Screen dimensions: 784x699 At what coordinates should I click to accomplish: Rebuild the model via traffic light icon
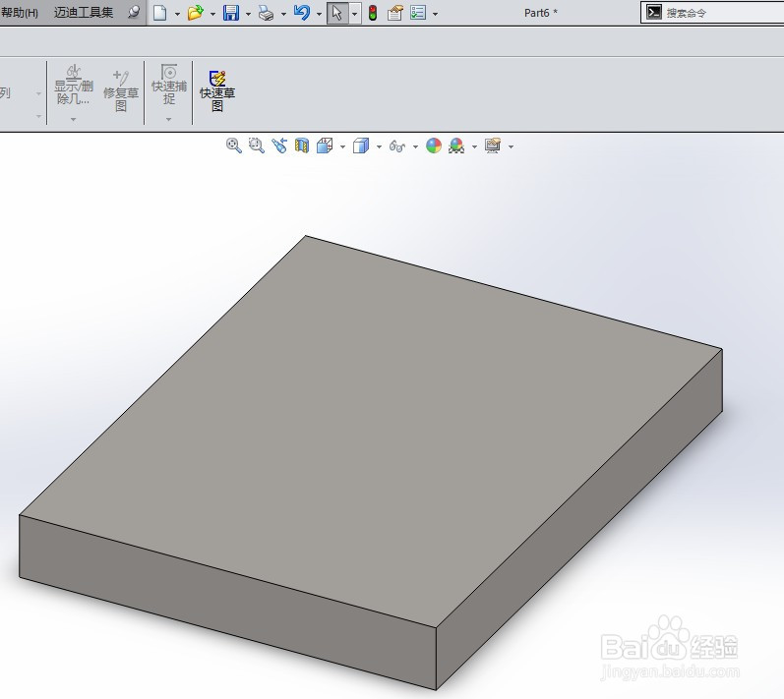(x=373, y=13)
